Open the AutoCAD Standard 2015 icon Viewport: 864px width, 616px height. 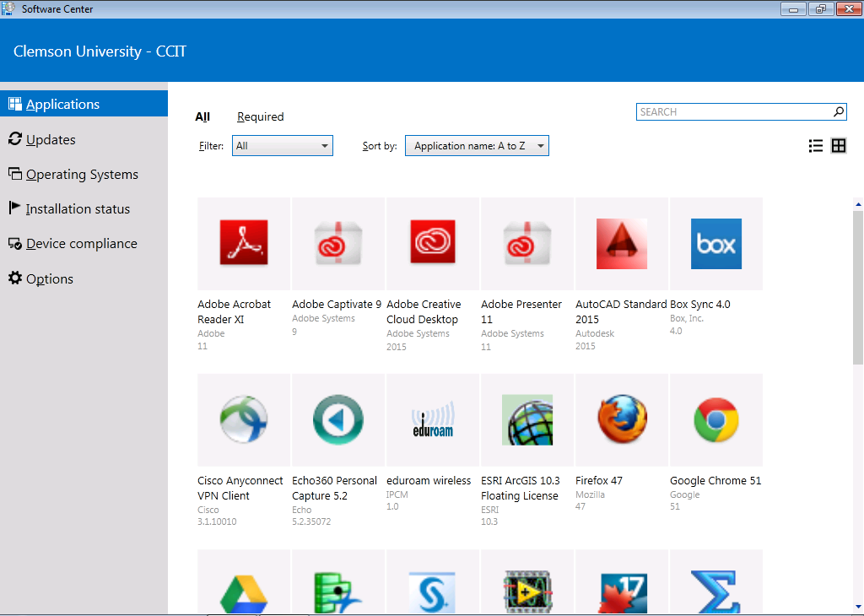[x=622, y=244]
